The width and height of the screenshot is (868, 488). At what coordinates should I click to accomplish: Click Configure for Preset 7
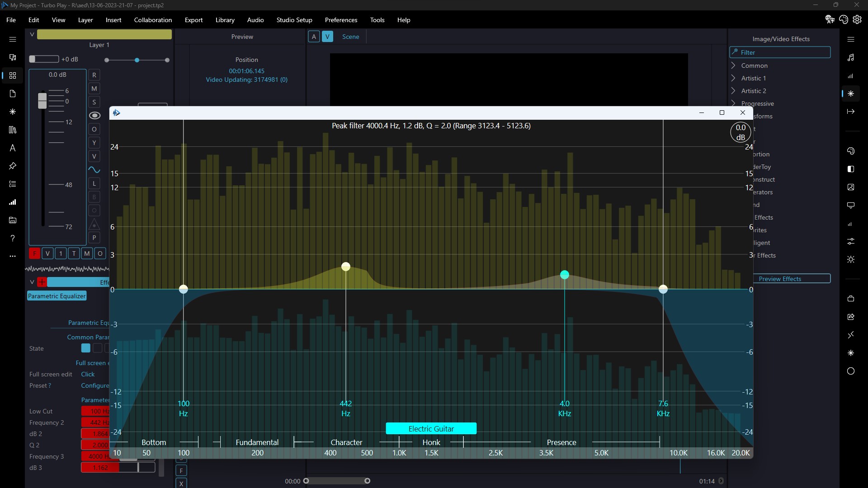95,385
